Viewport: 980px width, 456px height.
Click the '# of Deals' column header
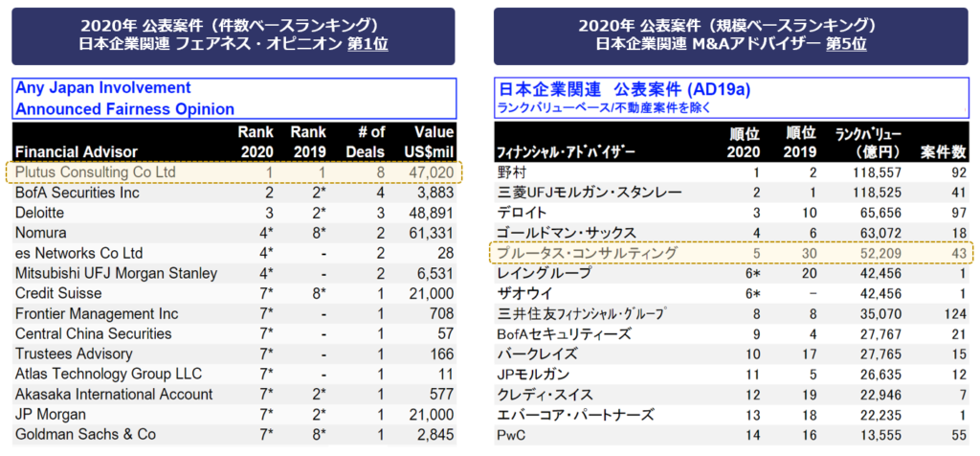pos(365,142)
